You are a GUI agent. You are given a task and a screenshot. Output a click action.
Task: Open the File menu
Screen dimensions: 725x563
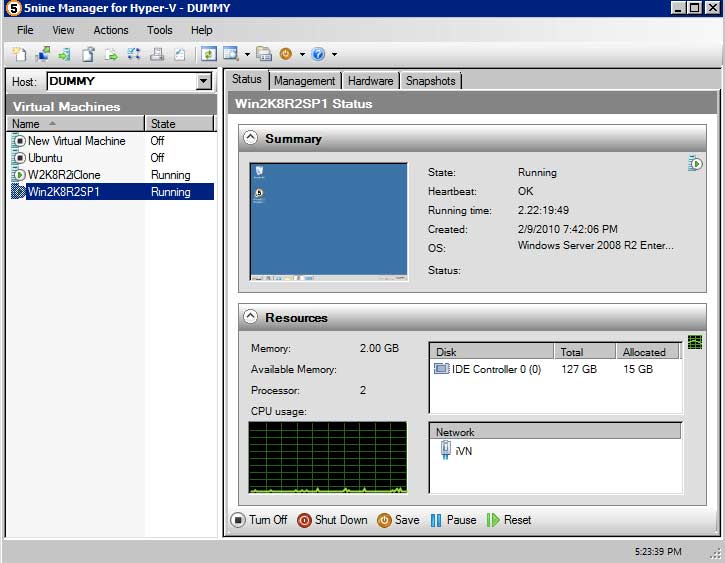coord(25,30)
